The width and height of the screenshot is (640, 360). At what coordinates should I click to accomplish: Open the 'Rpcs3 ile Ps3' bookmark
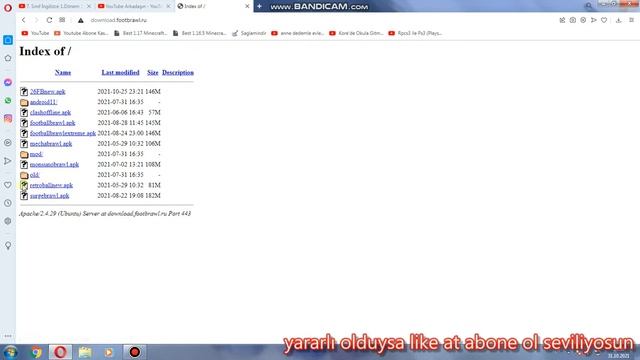(x=415, y=33)
